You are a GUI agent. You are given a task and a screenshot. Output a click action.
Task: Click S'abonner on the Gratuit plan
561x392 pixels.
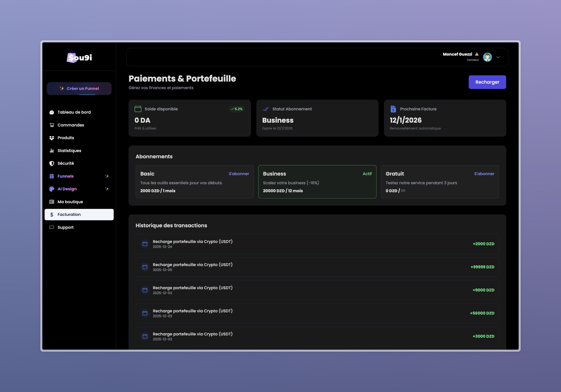coord(484,174)
